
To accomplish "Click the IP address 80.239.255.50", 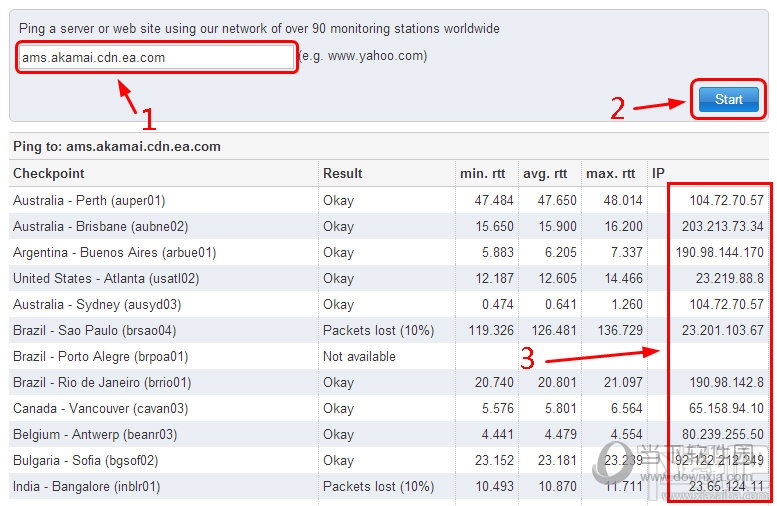I will (x=722, y=435).
